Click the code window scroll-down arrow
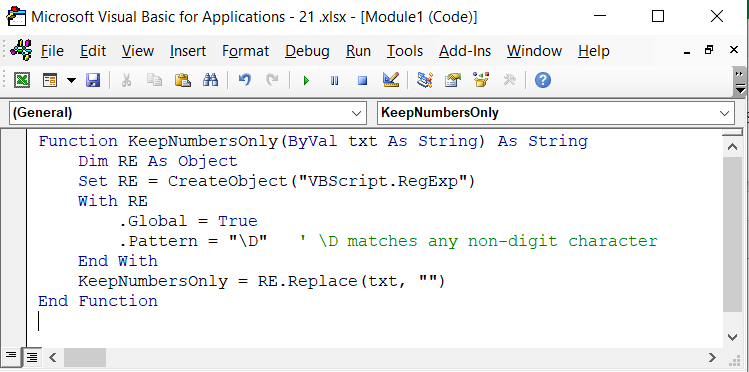Screen dimensions: 749x372 (x=732, y=337)
